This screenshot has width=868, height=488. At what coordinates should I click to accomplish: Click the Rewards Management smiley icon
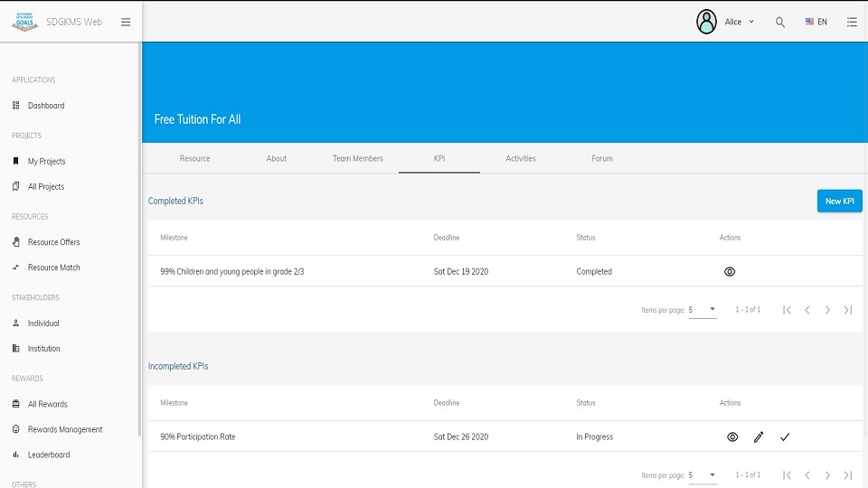coord(16,429)
